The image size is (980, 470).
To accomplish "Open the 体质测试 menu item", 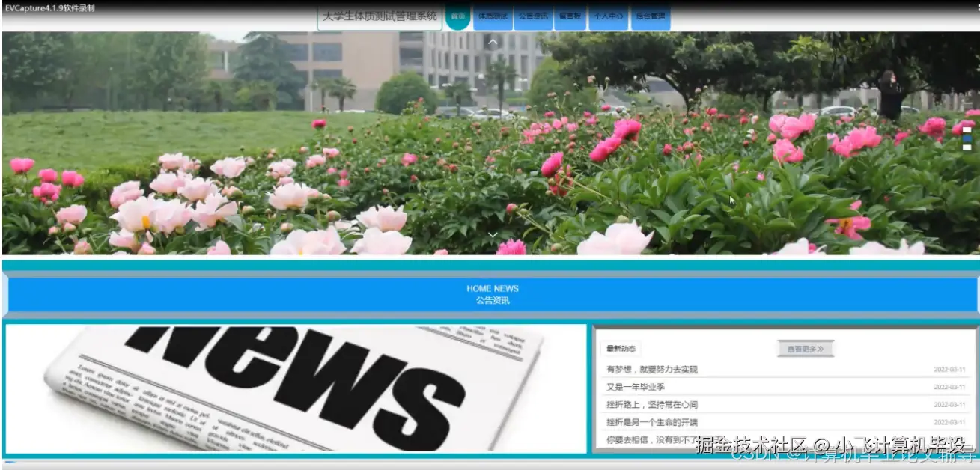I will pyautogui.click(x=493, y=16).
